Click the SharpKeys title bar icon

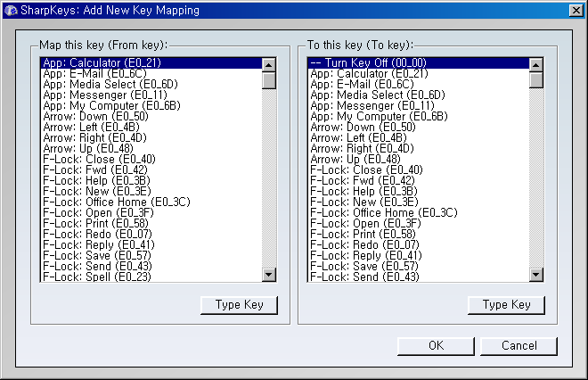click(x=11, y=10)
